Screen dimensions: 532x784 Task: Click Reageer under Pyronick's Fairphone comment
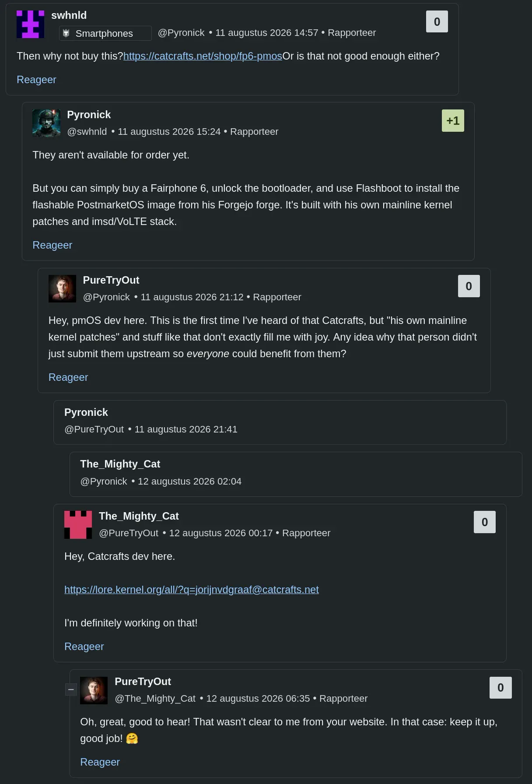click(x=52, y=245)
